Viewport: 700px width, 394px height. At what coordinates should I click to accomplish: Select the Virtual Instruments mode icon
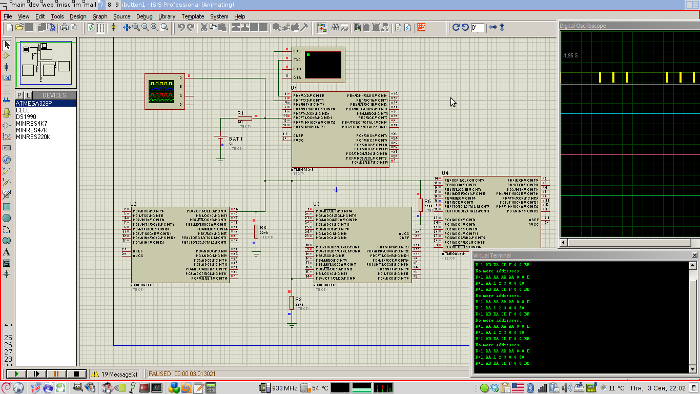pyautogui.click(x=7, y=195)
